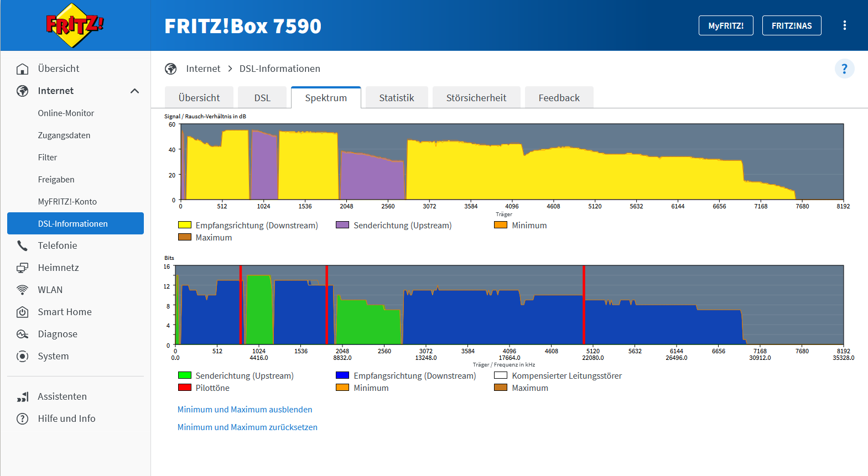This screenshot has width=868, height=476.
Task: Click Minimum und Maximum zurücksetzen link
Action: (x=247, y=427)
